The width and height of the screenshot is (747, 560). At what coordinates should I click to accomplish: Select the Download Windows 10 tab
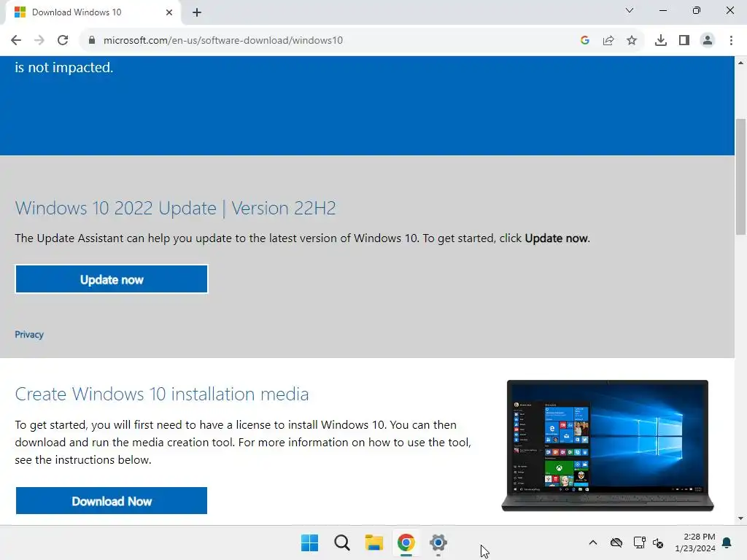pyautogui.click(x=93, y=12)
